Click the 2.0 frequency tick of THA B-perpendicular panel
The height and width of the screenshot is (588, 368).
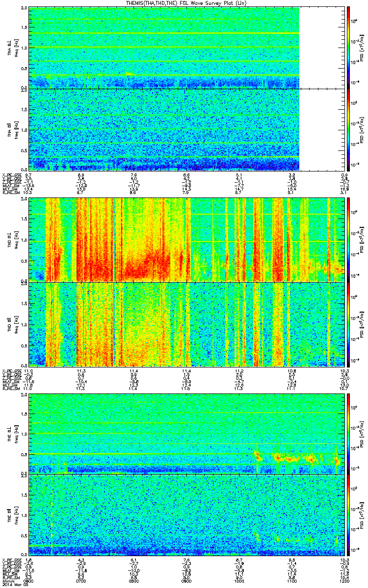(25, 9)
